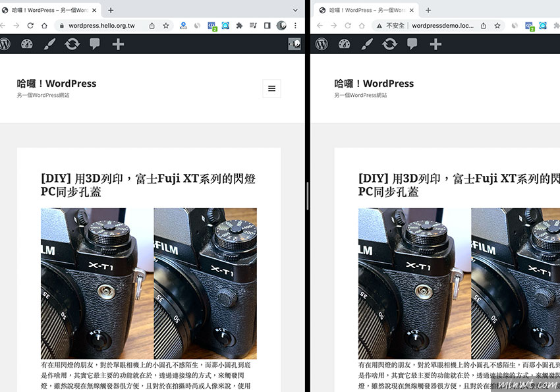This screenshot has width=560, height=392.
Task: Go to home page in hello.org.tw browser
Action: pyautogui.click(x=44, y=25)
